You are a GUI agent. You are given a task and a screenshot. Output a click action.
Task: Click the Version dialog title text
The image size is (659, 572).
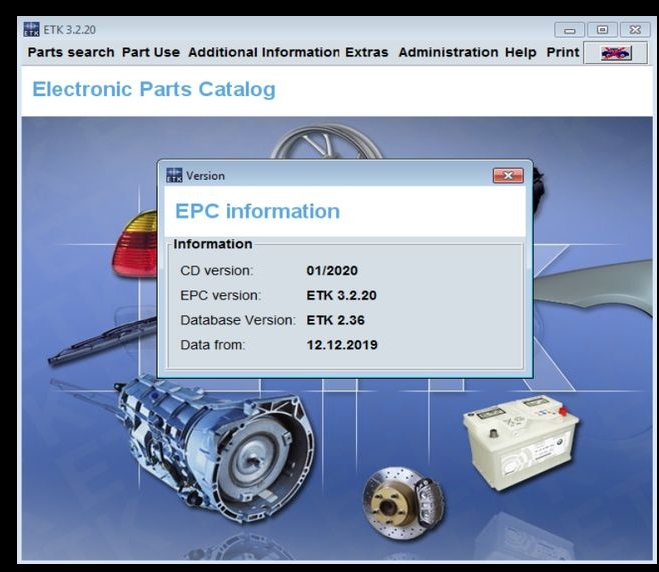click(x=205, y=176)
